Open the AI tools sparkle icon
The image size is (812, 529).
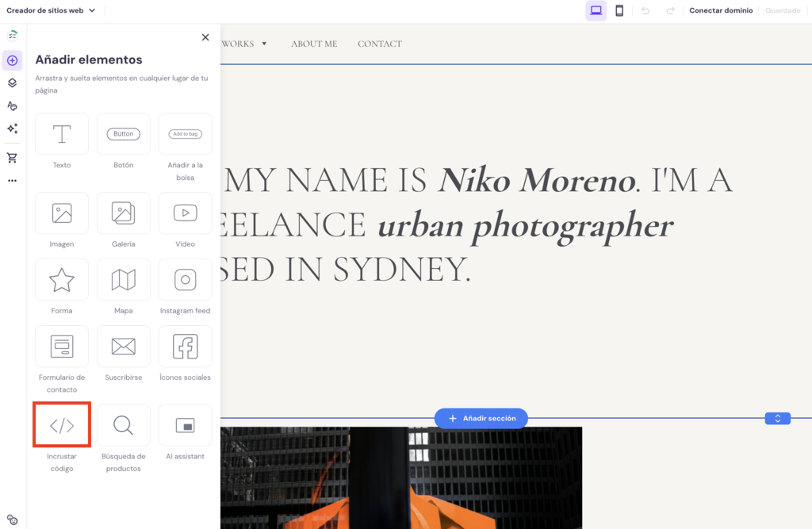click(x=12, y=128)
